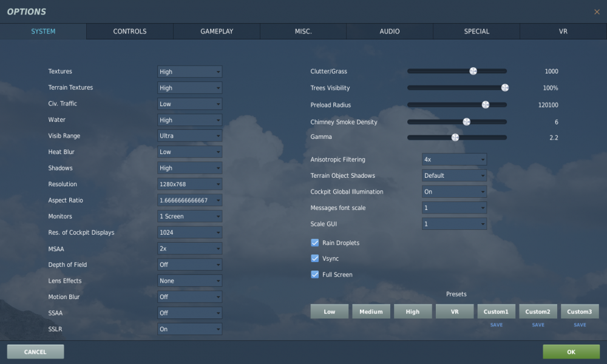Screen dimensions: 607x364
Task: Switch to the CONTROLS tab
Action: [x=129, y=31]
